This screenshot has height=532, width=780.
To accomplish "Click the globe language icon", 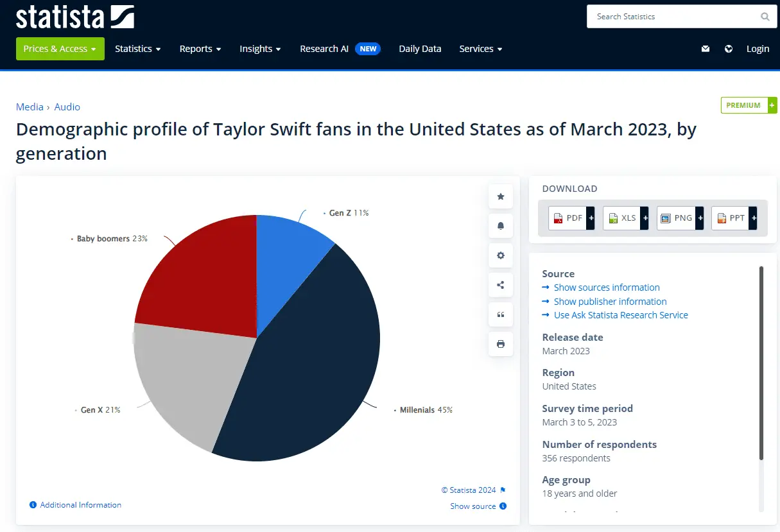I will pyautogui.click(x=729, y=49).
